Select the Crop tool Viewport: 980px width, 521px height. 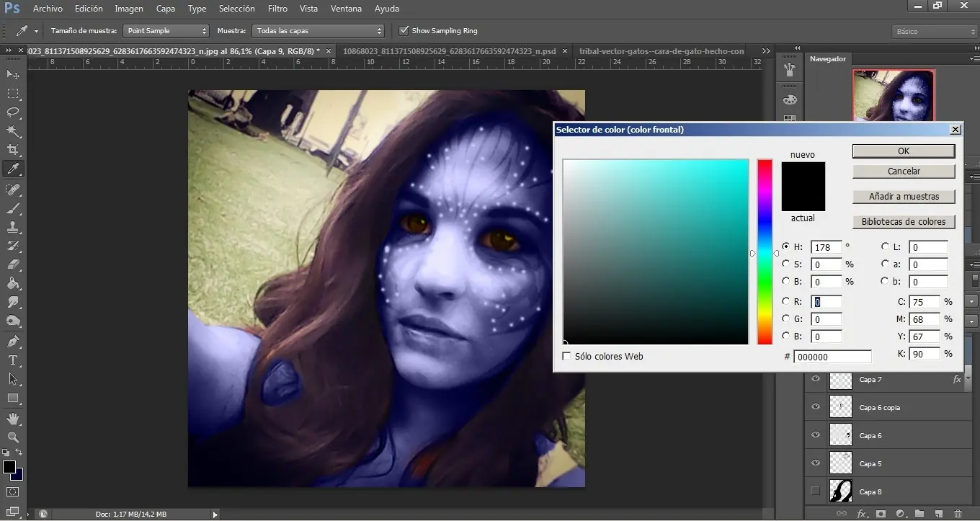(13, 150)
